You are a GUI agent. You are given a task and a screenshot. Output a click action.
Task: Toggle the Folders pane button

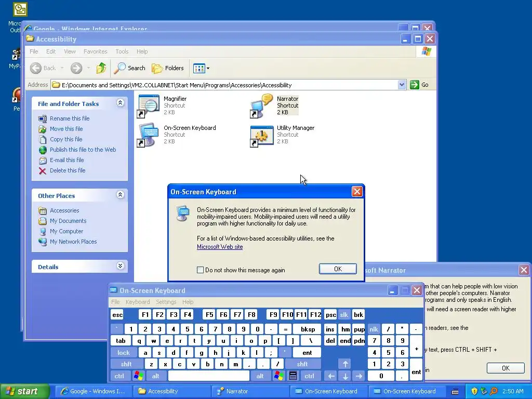point(168,68)
